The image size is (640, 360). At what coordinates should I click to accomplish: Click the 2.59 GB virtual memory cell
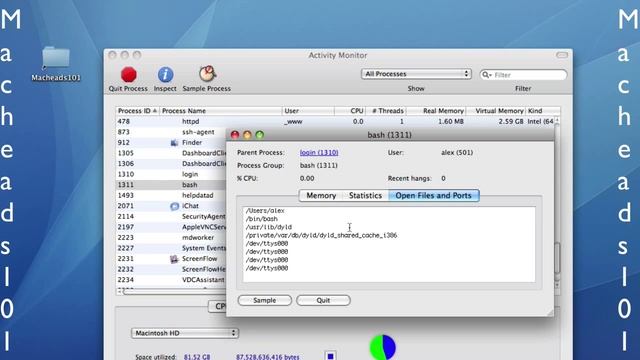tap(511, 122)
